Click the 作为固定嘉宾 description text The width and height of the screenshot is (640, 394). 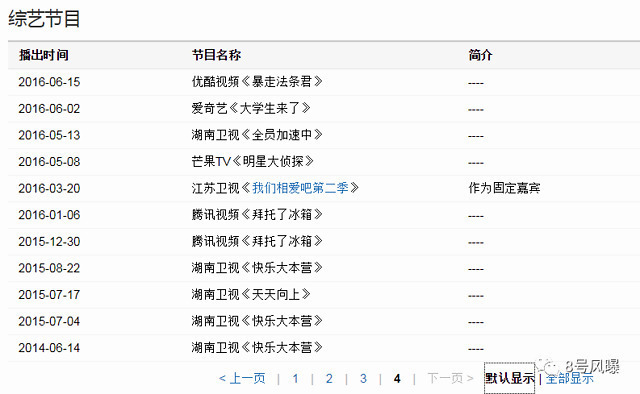tap(504, 188)
